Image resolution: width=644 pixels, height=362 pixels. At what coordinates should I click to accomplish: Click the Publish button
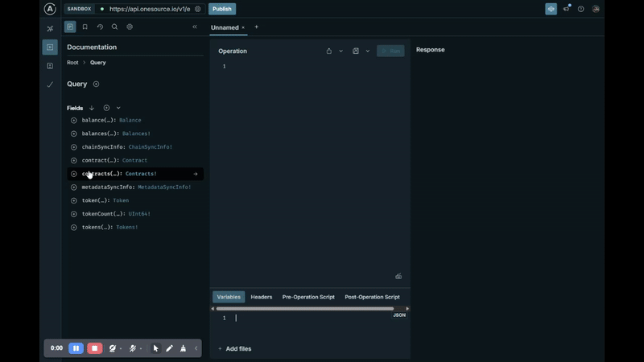[222, 9]
